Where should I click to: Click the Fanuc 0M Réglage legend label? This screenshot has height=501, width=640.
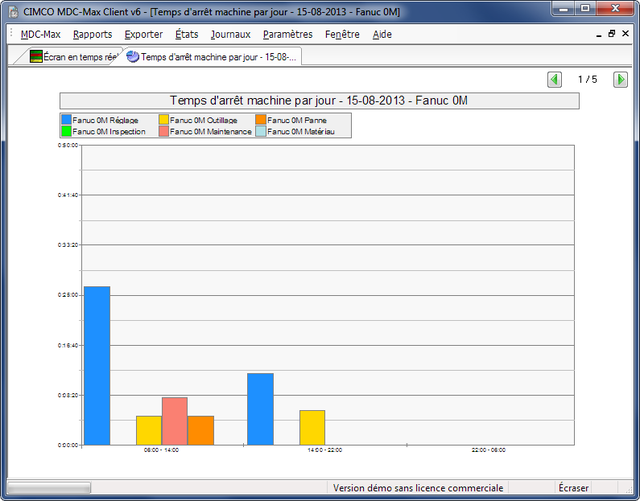tap(105, 120)
